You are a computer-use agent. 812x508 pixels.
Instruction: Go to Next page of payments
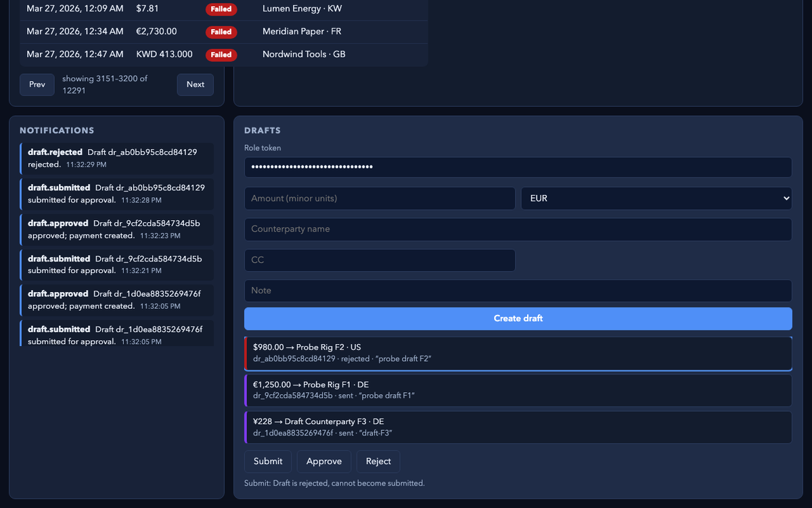pyautogui.click(x=196, y=85)
